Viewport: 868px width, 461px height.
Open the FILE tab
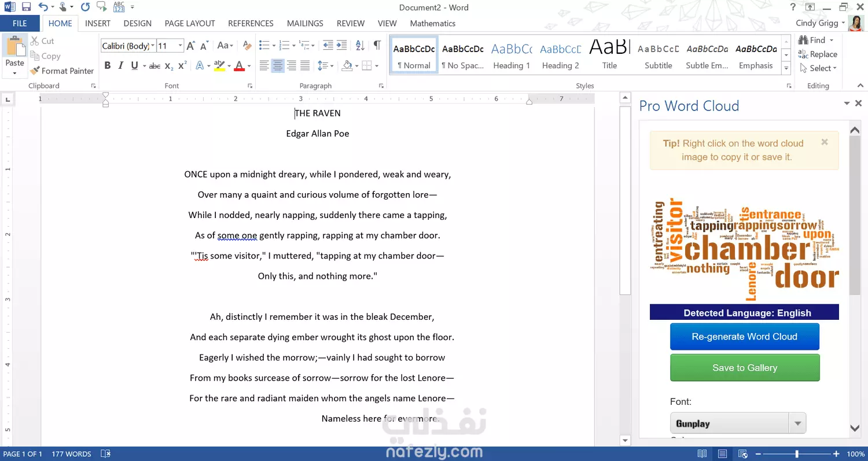[20, 23]
